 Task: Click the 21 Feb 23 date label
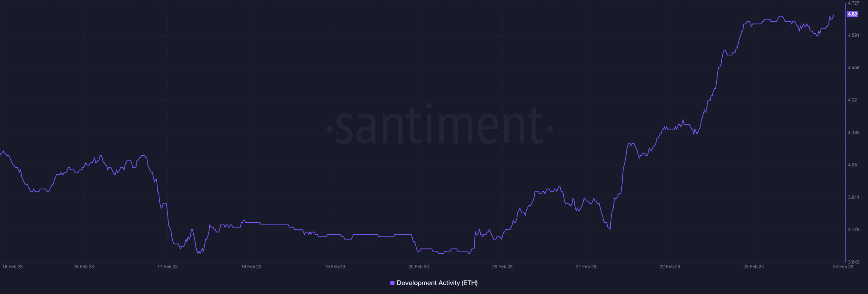coord(586,267)
